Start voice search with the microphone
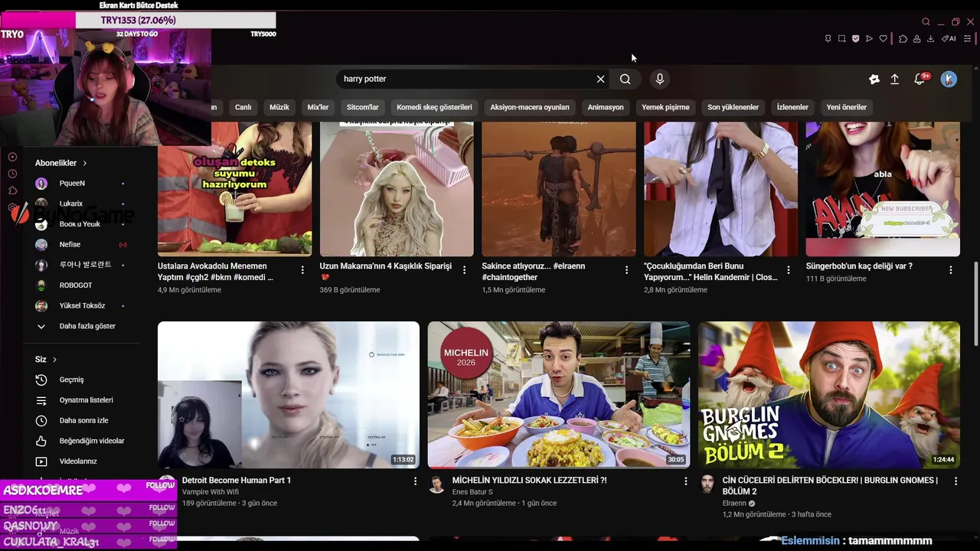Image resolution: width=980 pixels, height=551 pixels. [660, 79]
